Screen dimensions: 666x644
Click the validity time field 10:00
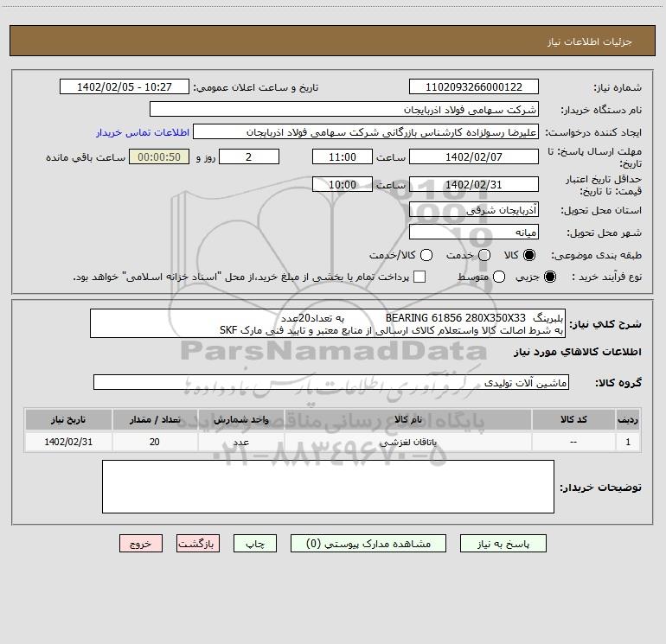point(343,185)
